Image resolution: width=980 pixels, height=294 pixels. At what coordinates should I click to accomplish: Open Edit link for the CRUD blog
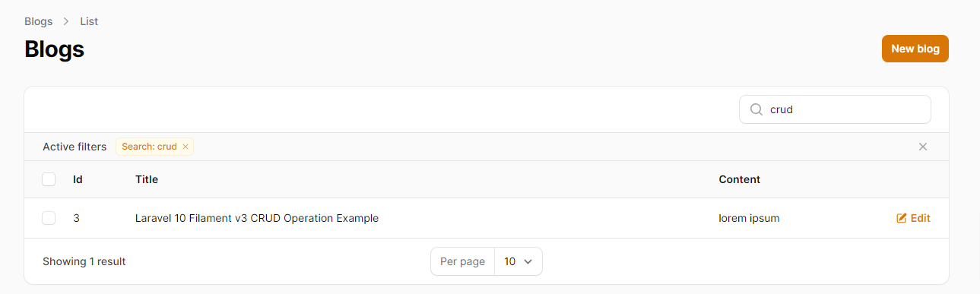click(x=913, y=218)
